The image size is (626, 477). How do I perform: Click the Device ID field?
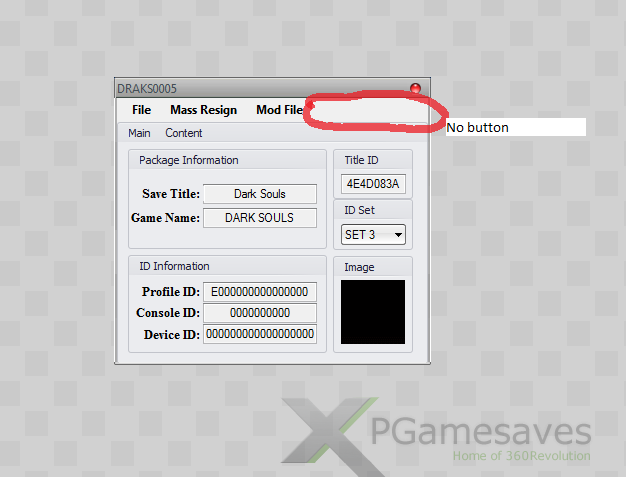pos(260,334)
